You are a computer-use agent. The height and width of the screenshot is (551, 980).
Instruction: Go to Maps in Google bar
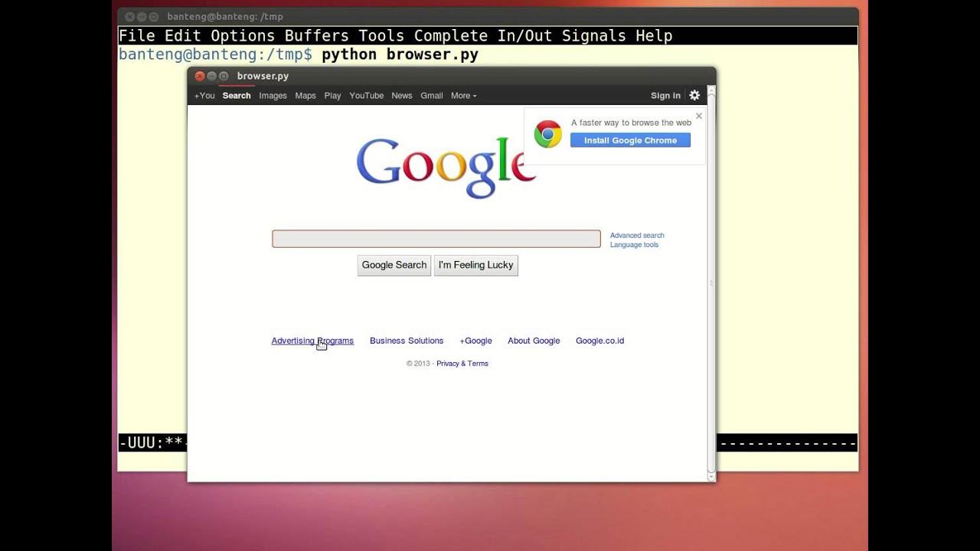tap(305, 96)
